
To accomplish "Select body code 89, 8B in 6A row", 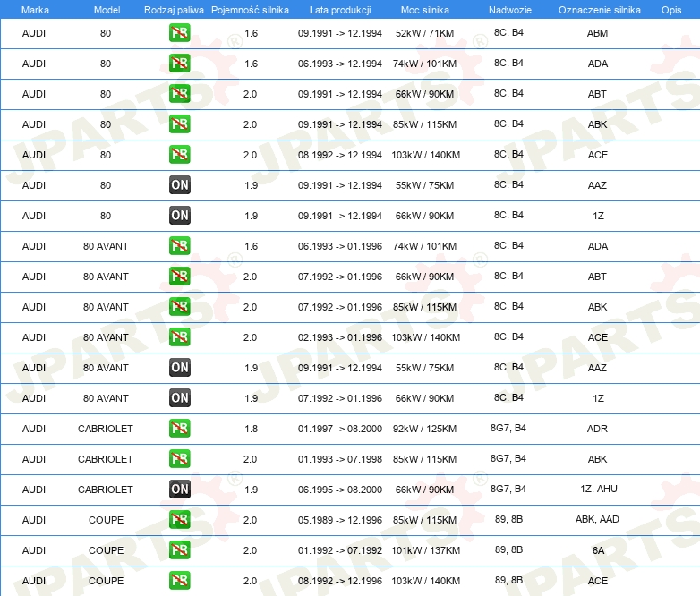I will point(508,549).
